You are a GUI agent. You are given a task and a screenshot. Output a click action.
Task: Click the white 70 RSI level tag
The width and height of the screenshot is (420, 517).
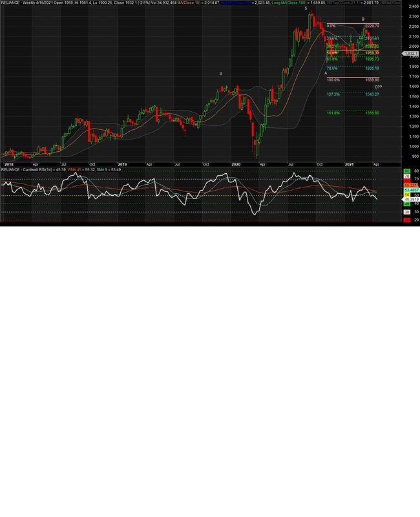pyautogui.click(x=407, y=176)
